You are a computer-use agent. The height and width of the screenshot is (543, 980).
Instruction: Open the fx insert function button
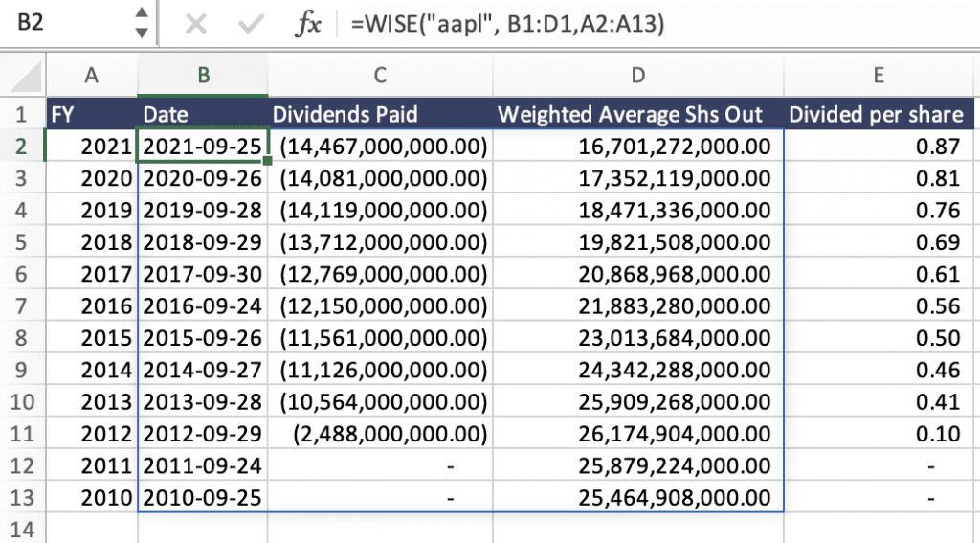[x=308, y=23]
